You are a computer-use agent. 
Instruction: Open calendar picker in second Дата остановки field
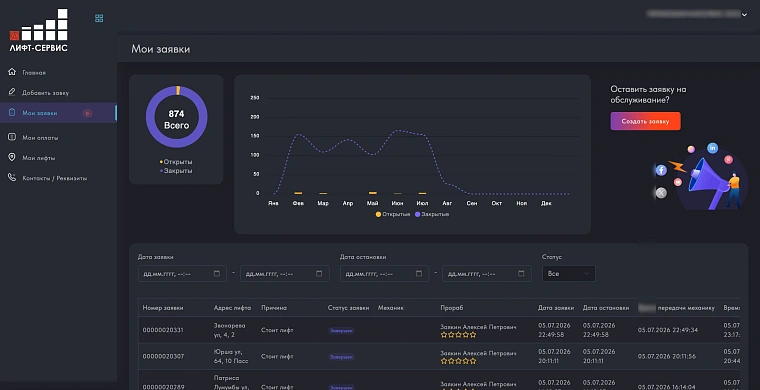pos(521,274)
